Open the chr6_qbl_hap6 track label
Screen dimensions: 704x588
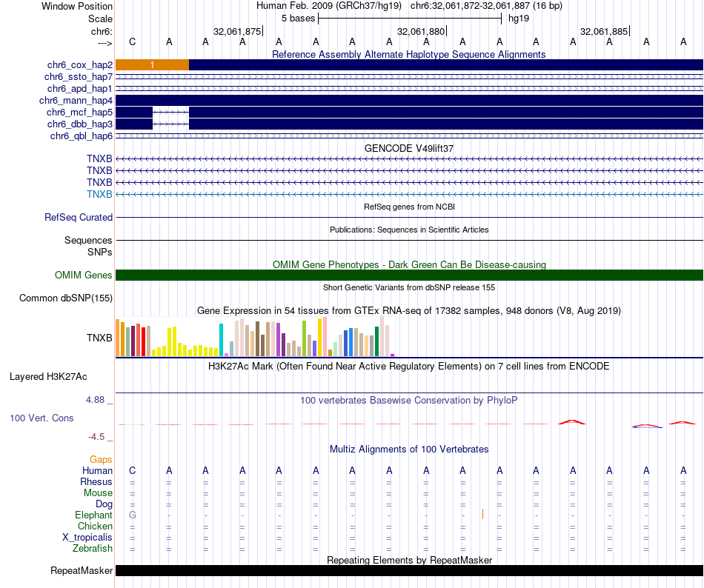coord(82,136)
